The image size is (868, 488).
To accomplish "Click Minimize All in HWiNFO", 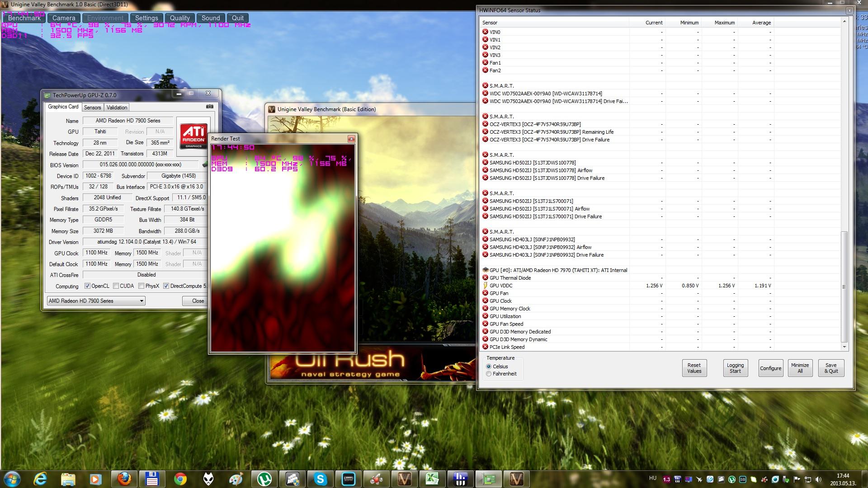I will [800, 368].
